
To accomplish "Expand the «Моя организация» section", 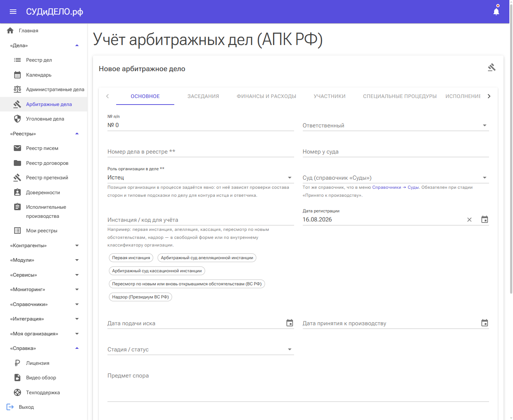I will coord(77,334).
